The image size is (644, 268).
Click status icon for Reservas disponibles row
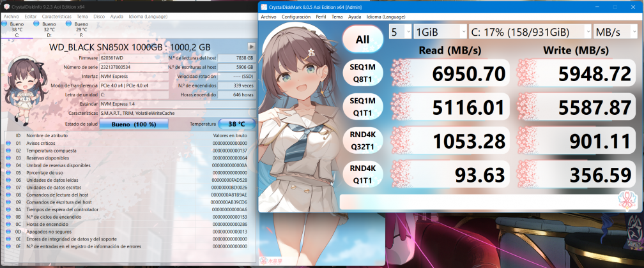(8, 158)
